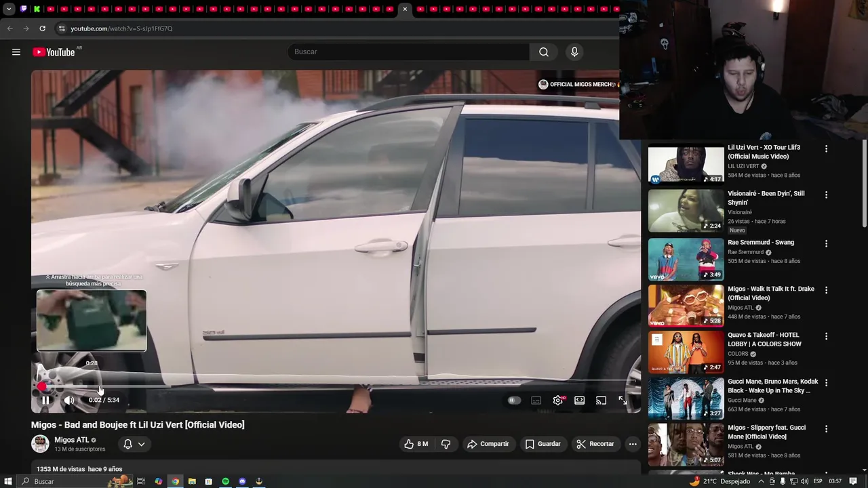The width and height of the screenshot is (868, 488).
Task: Seek on the red video progress bar
Action: tap(336, 387)
